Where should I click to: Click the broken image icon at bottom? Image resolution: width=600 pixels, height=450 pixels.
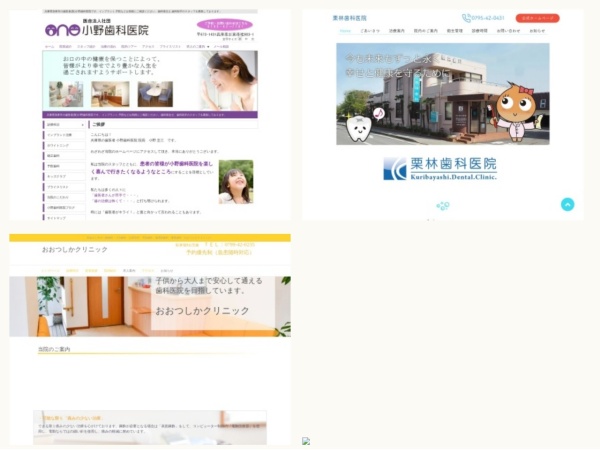(x=306, y=441)
